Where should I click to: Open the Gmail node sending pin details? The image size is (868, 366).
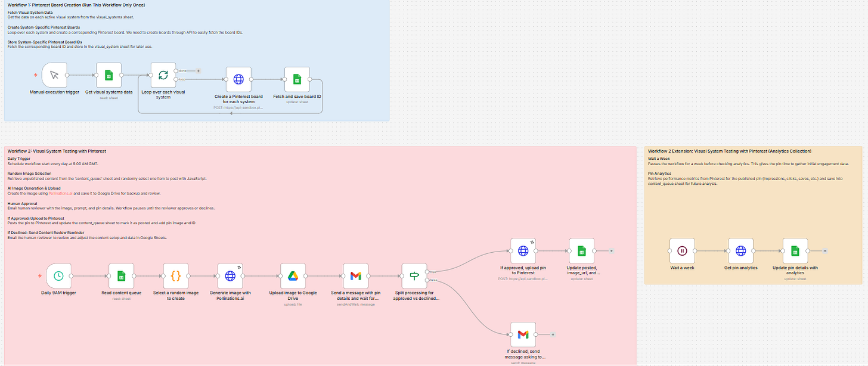(x=356, y=277)
